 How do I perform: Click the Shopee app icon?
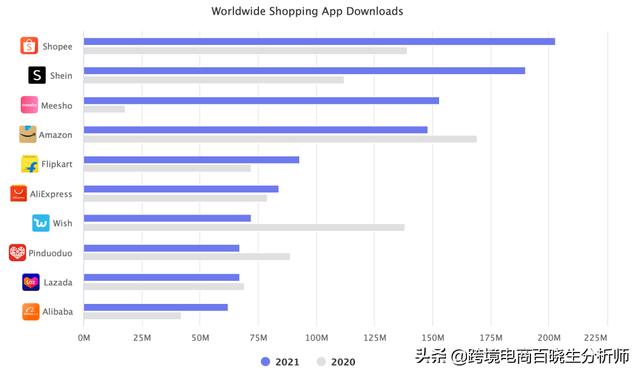pos(29,46)
